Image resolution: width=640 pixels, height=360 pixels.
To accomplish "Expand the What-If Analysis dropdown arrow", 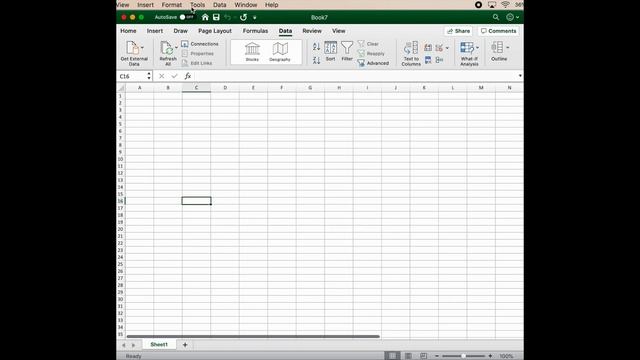I will [x=477, y=48].
